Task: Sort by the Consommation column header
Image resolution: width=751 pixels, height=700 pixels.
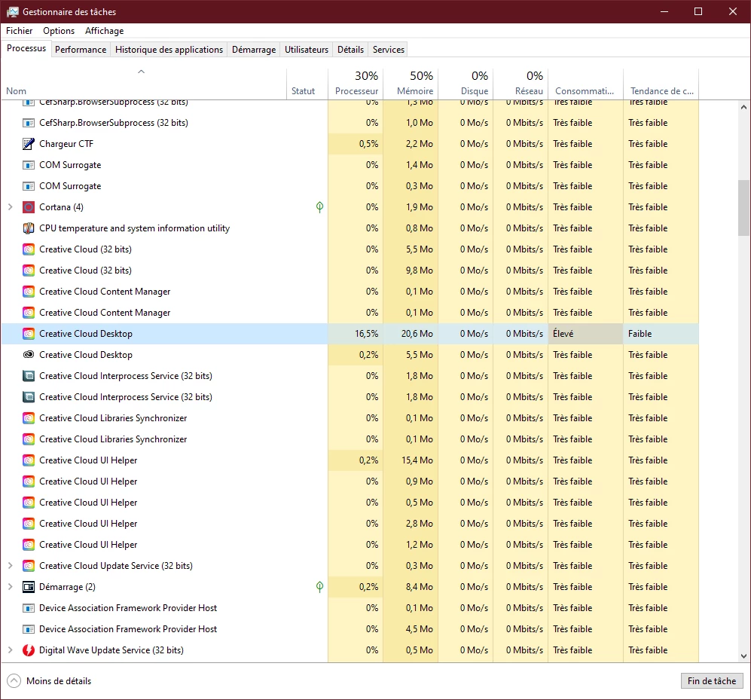Action: [585, 84]
